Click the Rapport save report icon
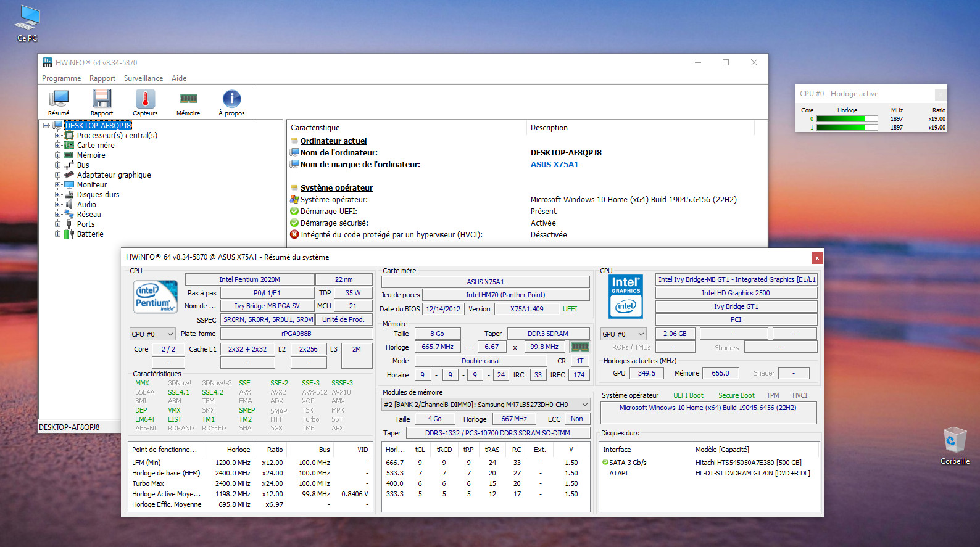 [102, 102]
